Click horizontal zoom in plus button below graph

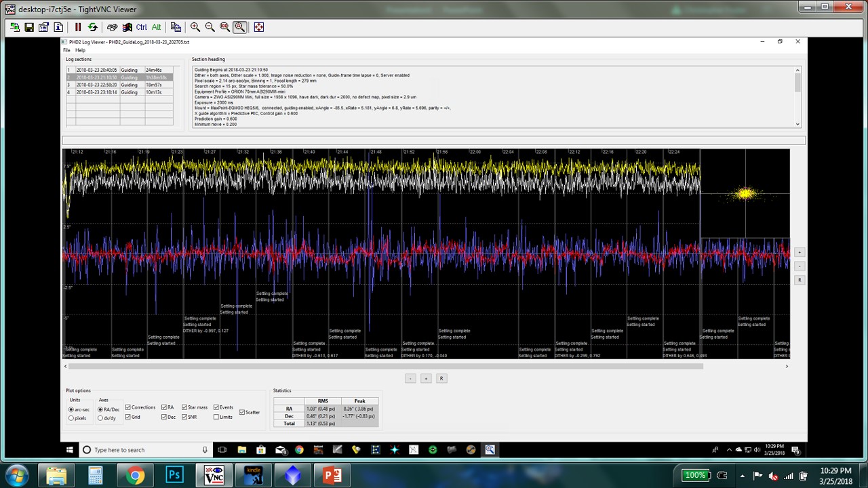click(x=426, y=378)
